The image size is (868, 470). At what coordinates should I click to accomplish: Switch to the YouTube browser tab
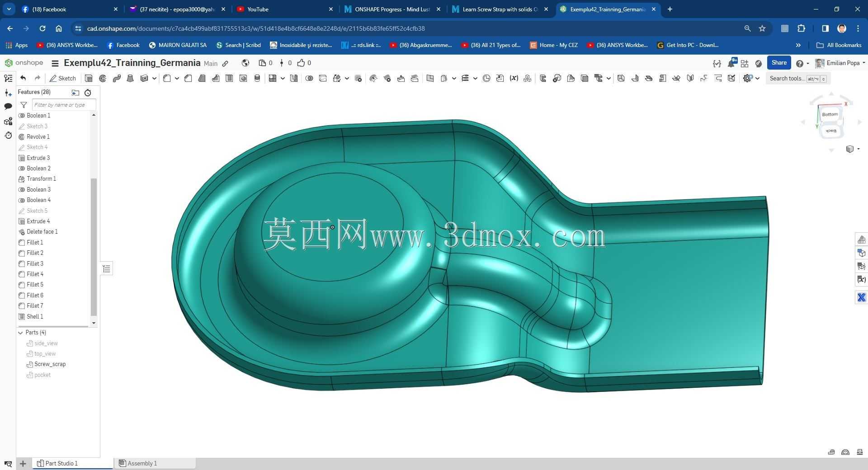285,9
